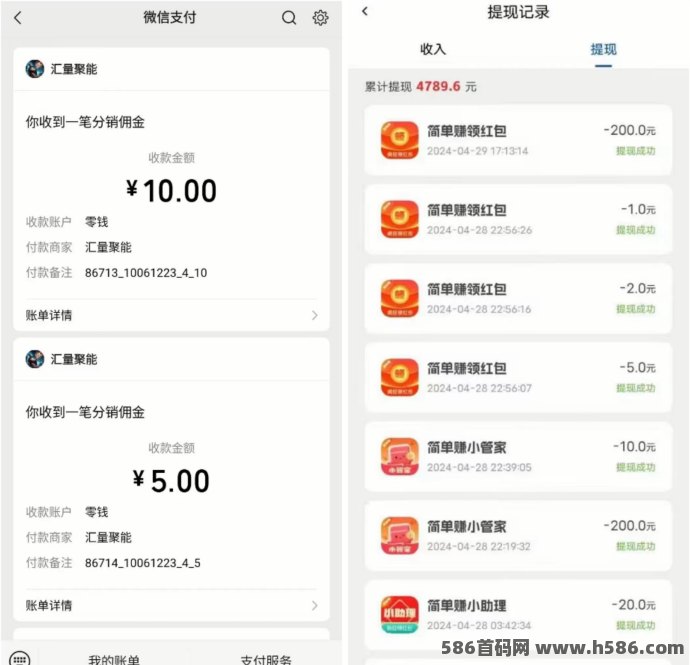
Task: Click the ¥10.00 amount
Action: pyautogui.click(x=171, y=191)
